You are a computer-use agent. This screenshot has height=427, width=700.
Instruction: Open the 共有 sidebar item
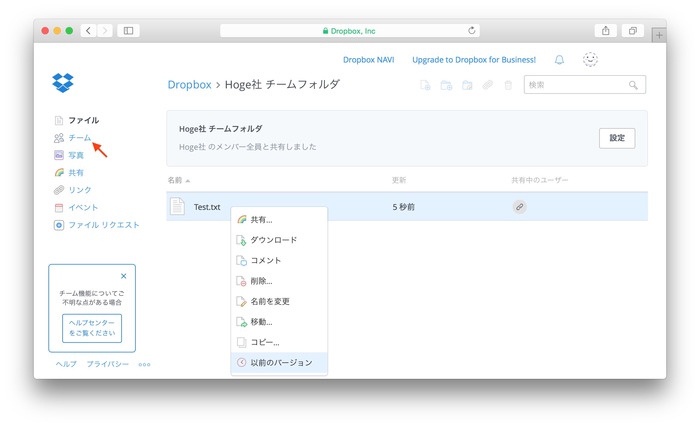[x=76, y=172]
